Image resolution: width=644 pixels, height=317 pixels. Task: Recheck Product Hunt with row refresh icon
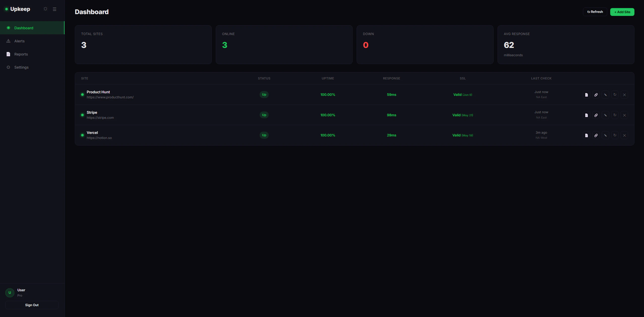point(615,95)
